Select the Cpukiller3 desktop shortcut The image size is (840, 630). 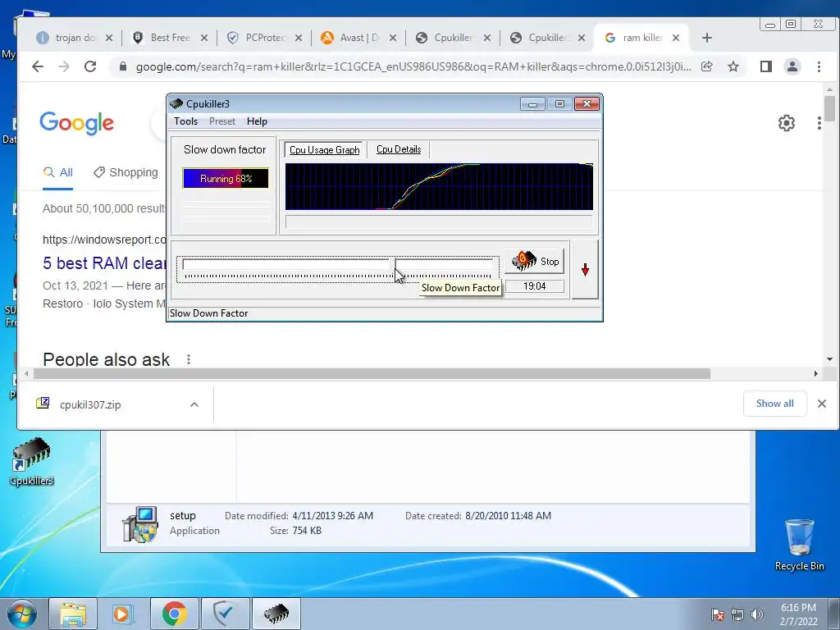tap(32, 462)
